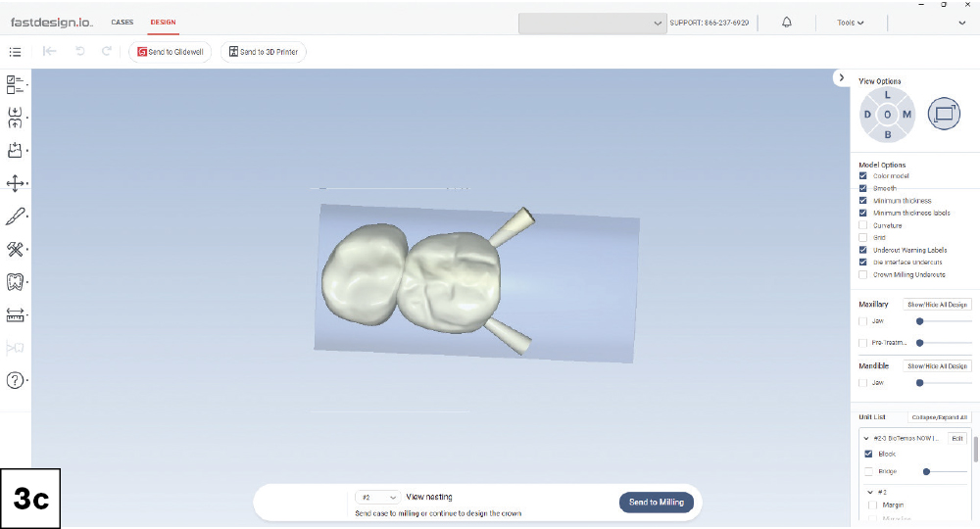Open the ruler measurement tool
The width and height of the screenshot is (980, 529).
pyautogui.click(x=15, y=315)
